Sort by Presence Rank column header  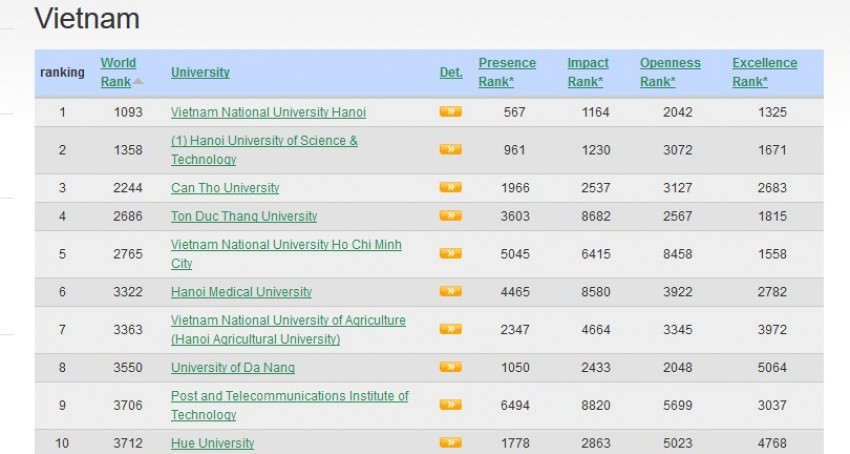tap(506, 72)
